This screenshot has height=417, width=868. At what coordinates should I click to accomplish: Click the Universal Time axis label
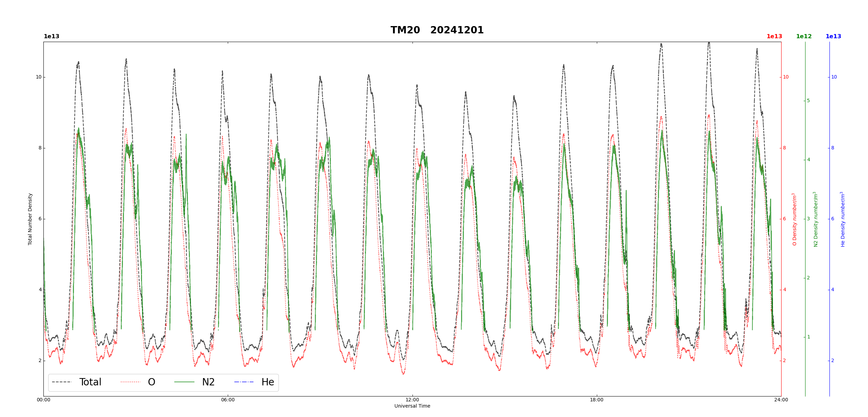(x=412, y=406)
